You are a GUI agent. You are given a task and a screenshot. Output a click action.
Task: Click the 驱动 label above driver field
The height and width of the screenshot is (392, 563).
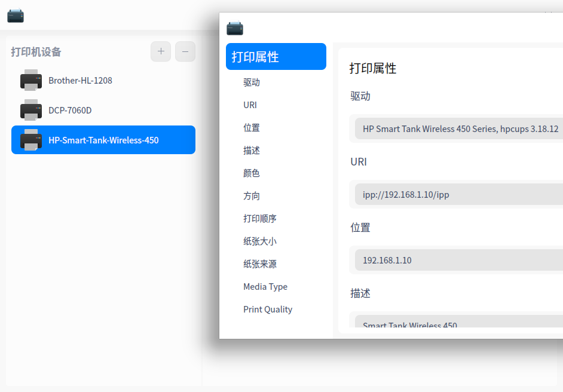click(x=360, y=96)
